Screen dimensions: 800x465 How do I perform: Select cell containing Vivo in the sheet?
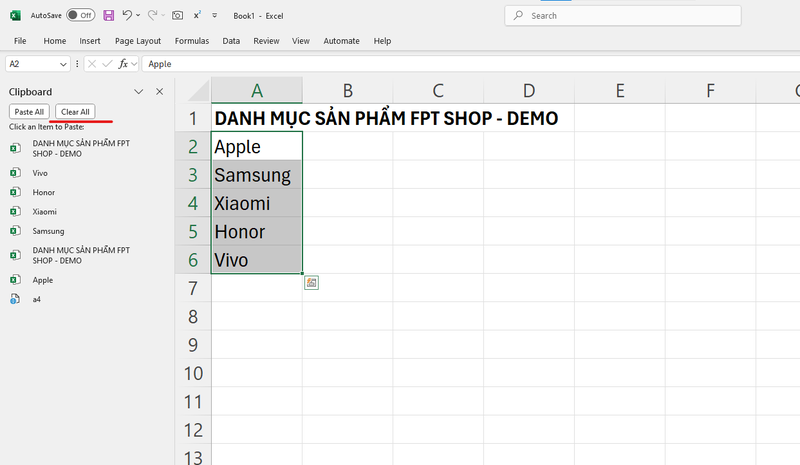pyautogui.click(x=257, y=260)
